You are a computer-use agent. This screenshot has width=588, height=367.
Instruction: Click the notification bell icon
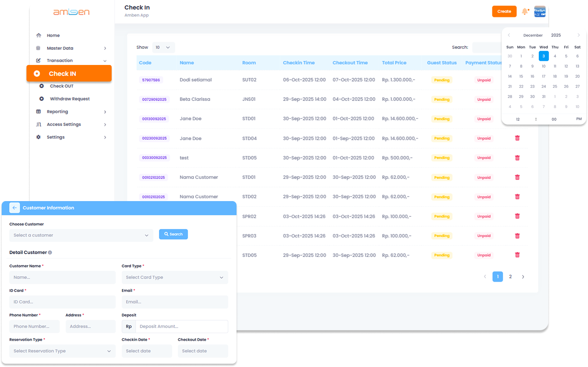coord(525,12)
